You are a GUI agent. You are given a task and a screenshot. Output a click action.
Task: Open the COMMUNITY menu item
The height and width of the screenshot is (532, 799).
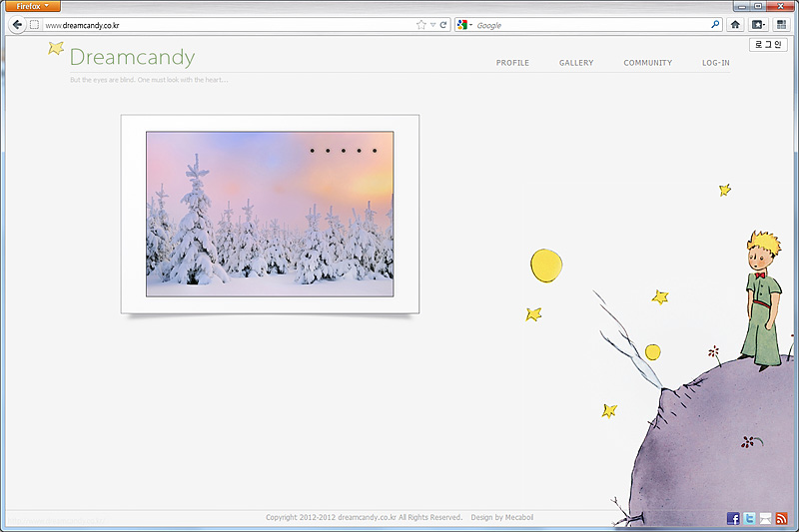pyautogui.click(x=647, y=63)
